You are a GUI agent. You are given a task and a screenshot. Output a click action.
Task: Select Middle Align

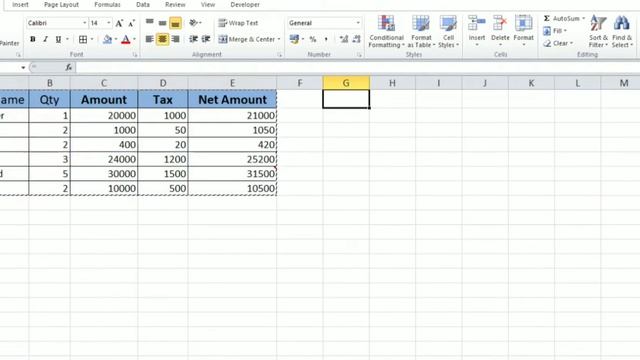click(x=162, y=22)
